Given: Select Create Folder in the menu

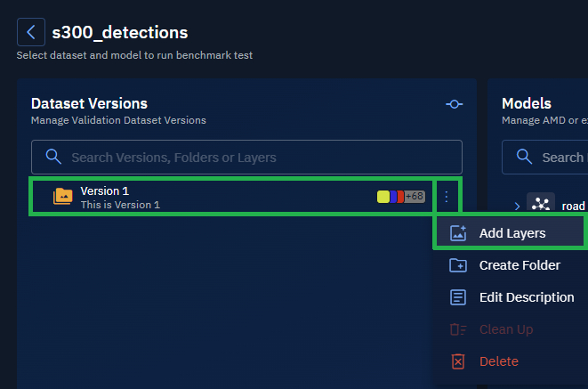Looking at the screenshot, I should (x=520, y=265).
